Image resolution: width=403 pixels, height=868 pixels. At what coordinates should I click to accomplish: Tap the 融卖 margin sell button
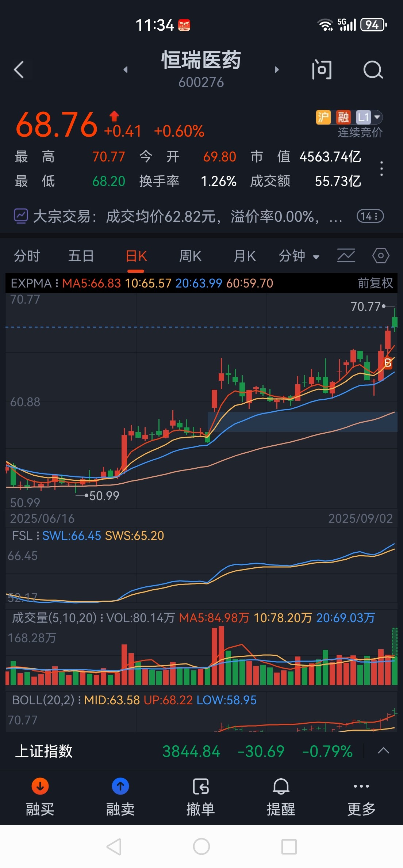point(120,797)
